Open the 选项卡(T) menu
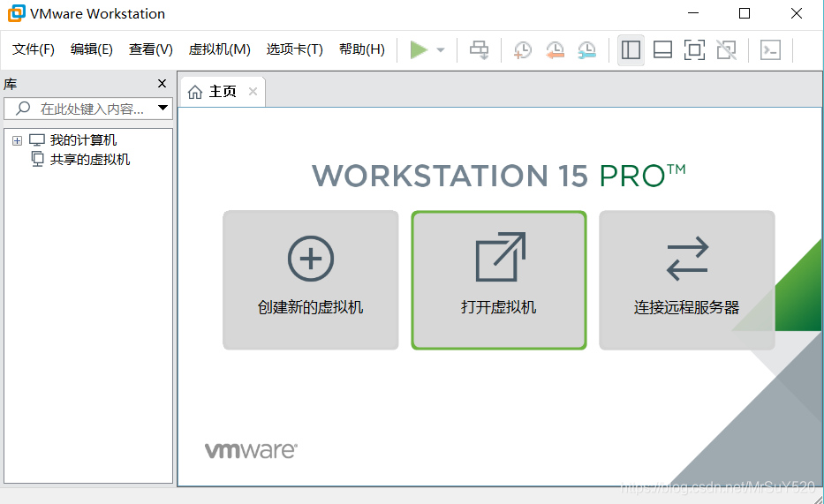 pyautogui.click(x=295, y=49)
